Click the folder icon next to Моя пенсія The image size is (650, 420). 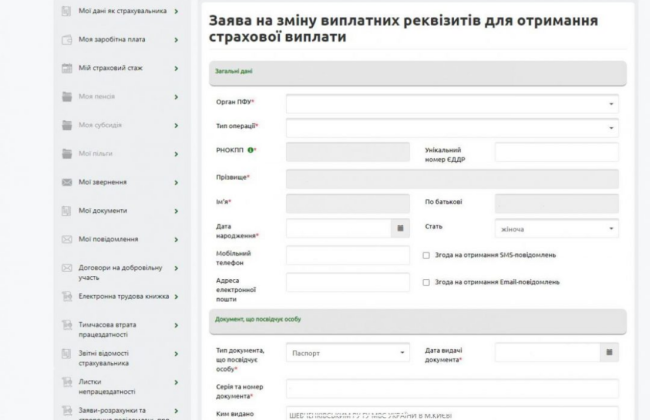[x=66, y=97]
